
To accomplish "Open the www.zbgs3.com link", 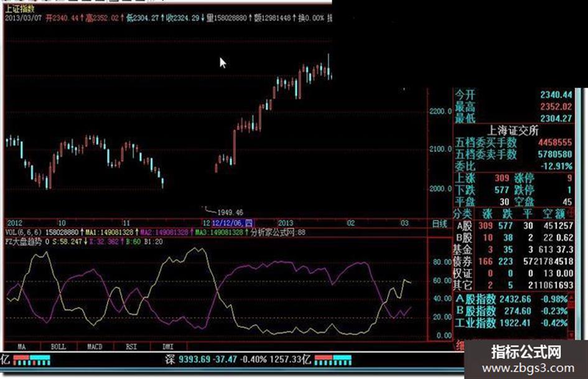I will tap(528, 368).
